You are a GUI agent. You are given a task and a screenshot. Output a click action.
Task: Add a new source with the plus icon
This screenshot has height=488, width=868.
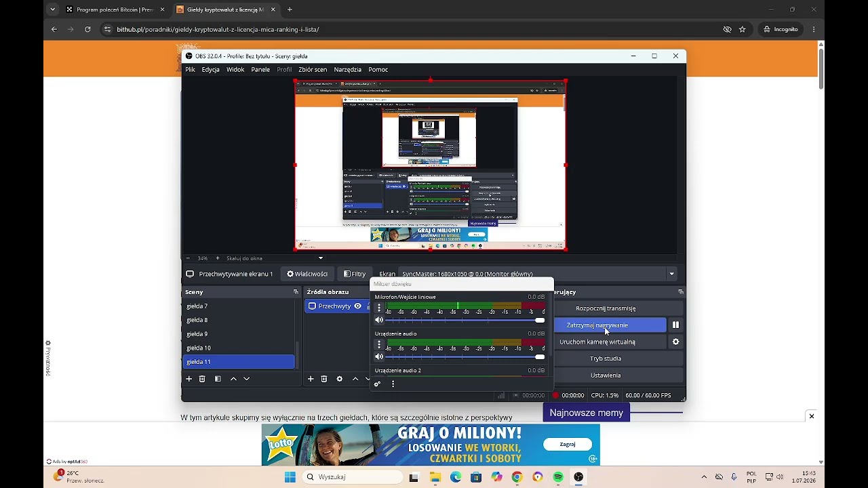coord(311,379)
